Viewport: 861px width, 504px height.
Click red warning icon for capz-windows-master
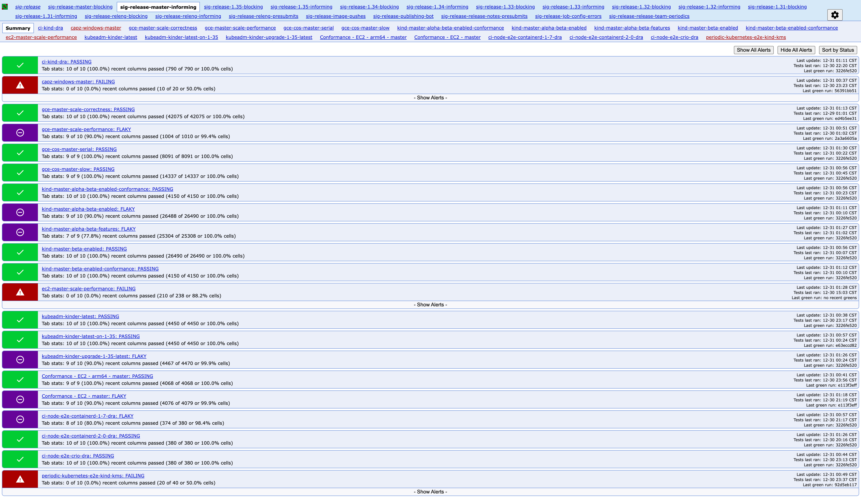point(20,85)
